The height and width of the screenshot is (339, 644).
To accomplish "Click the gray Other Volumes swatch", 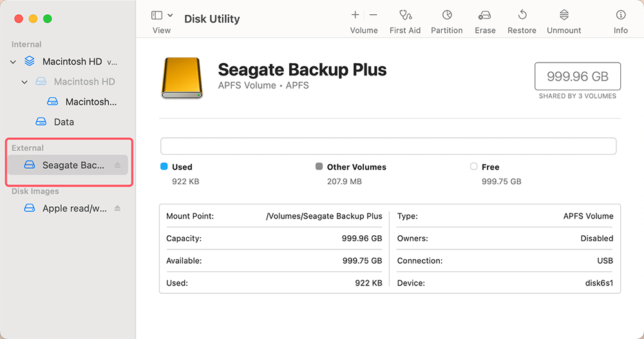I will 319,167.
